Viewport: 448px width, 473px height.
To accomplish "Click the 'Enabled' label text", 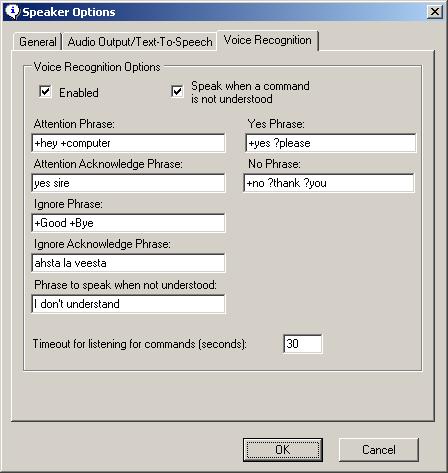I will 79,93.
